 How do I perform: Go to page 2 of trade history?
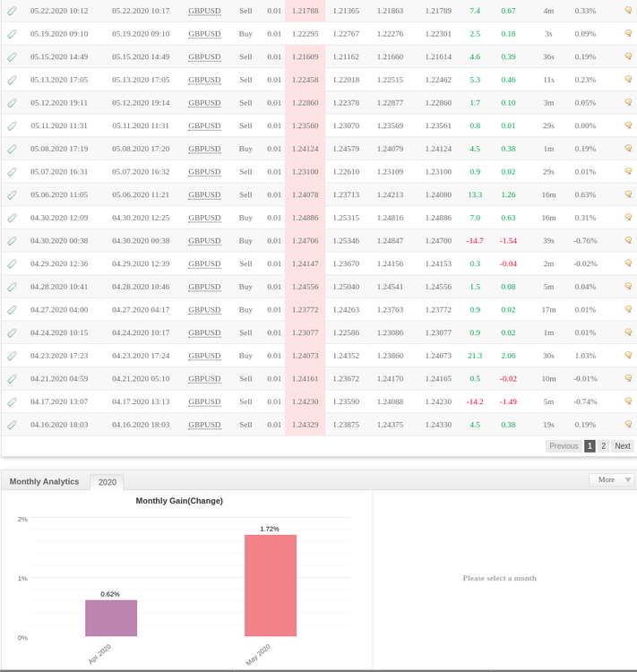pos(603,446)
